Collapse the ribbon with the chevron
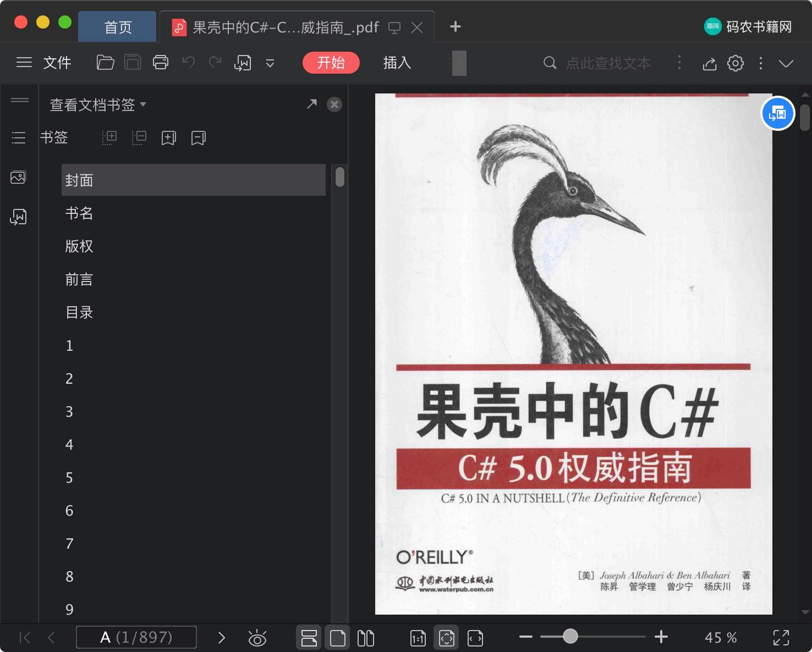Screen dimensions: 812x652 pyautogui.click(x=786, y=63)
